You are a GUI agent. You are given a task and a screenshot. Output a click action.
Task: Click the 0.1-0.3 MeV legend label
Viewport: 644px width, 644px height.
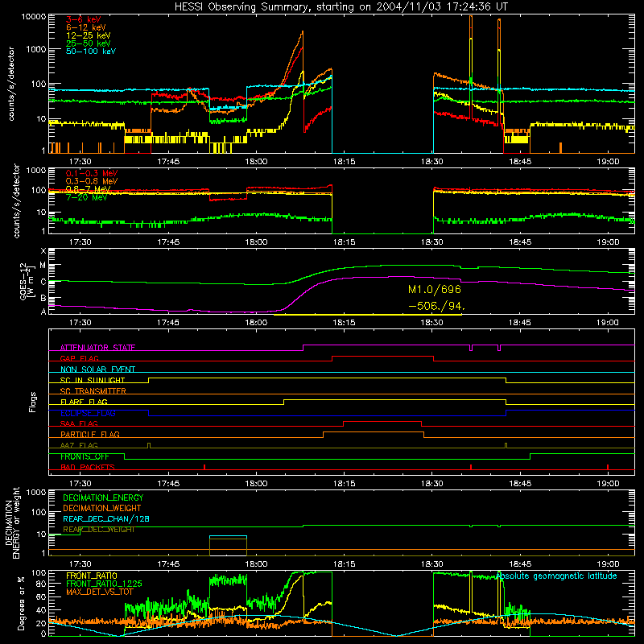tap(92, 173)
